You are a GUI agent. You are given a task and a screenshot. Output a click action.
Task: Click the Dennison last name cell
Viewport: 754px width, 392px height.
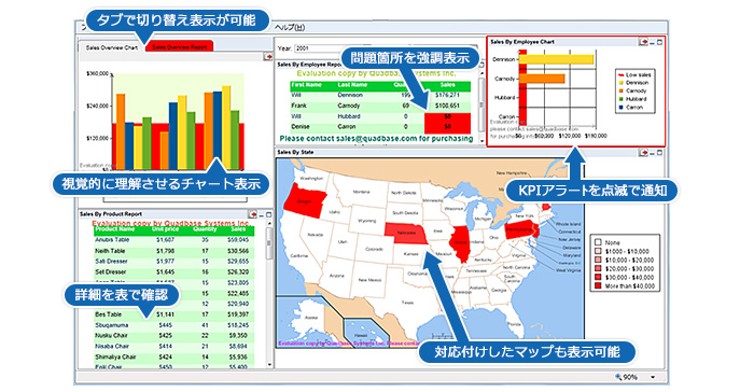[x=350, y=95]
